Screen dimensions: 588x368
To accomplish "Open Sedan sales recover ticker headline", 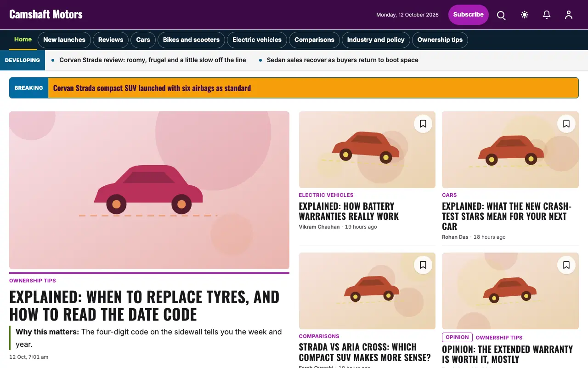I will pyautogui.click(x=342, y=60).
